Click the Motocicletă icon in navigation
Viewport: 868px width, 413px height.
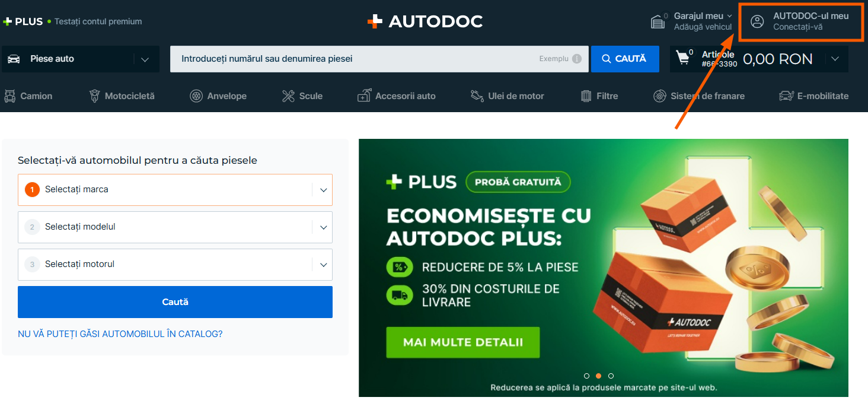94,96
